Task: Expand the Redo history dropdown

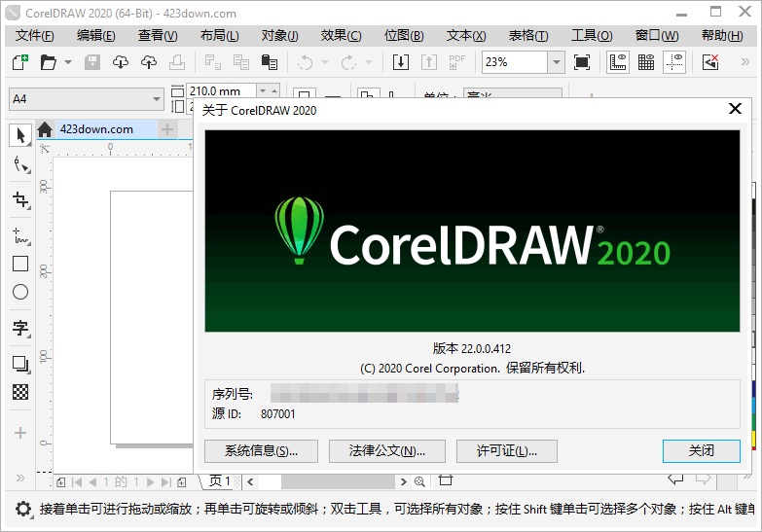Action: coord(369,62)
